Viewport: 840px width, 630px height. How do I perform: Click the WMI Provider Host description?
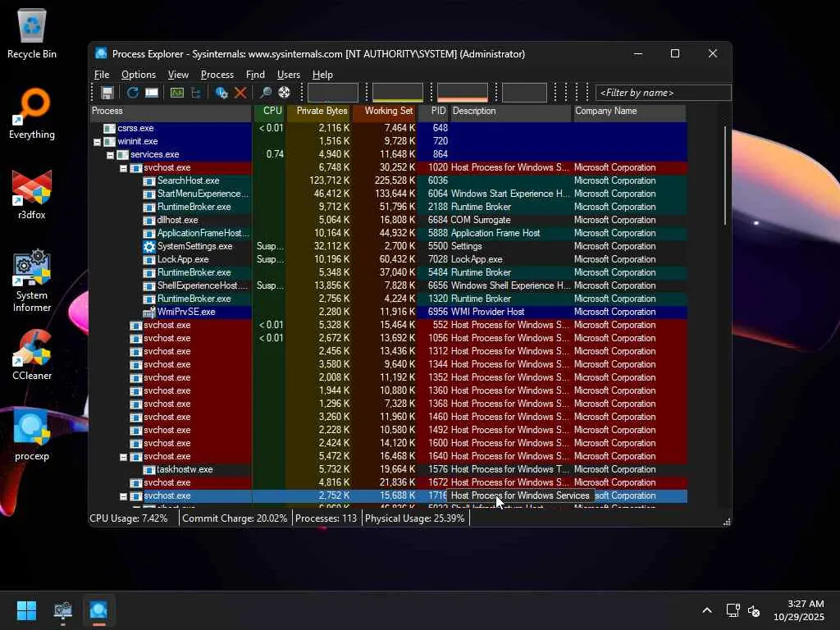coord(487,312)
